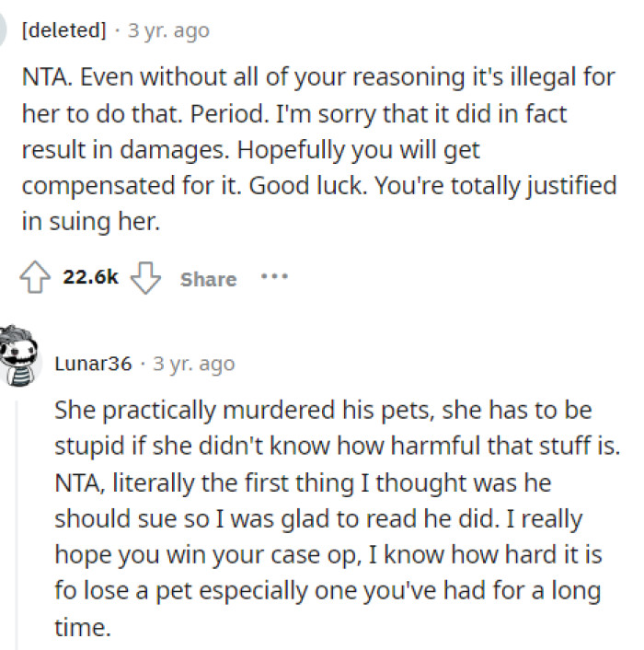The image size is (644, 650).
Task: Collapse Lunar36's reply via thread line
Action: 16,516
